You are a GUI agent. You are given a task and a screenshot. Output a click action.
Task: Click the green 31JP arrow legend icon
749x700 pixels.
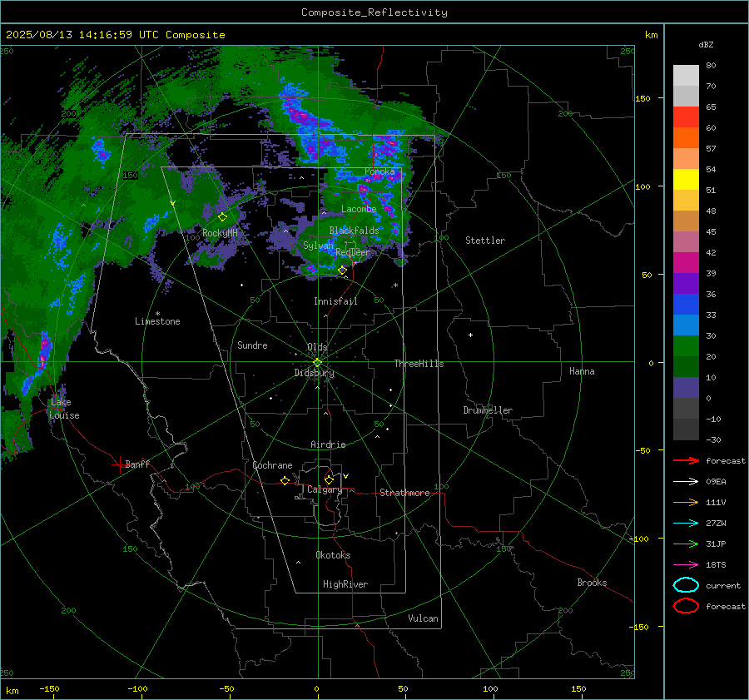point(686,544)
